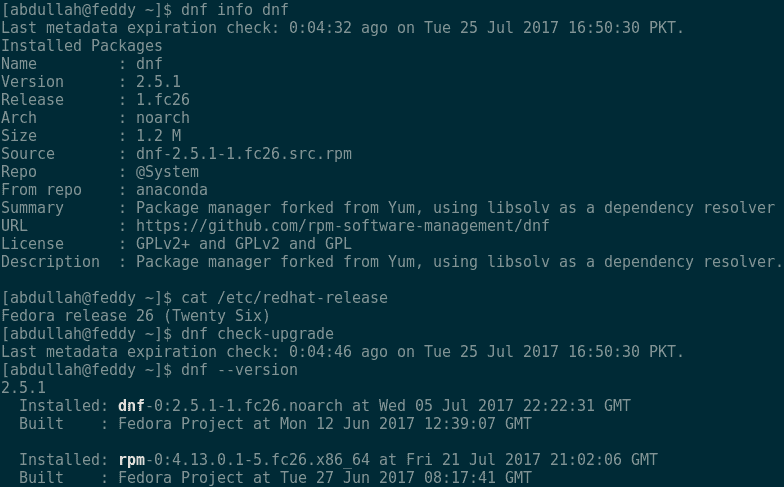Click the Repo value @System
This screenshot has height=487, width=784.
click(167, 172)
